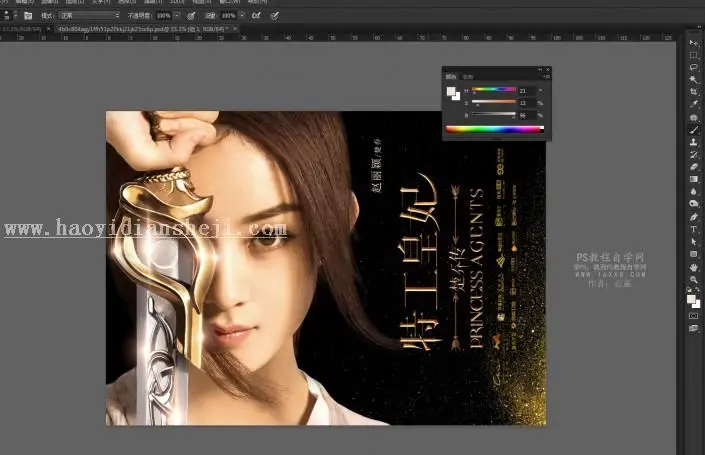Click on the Saturation slider bar
705x455 pixels.
pos(494,101)
